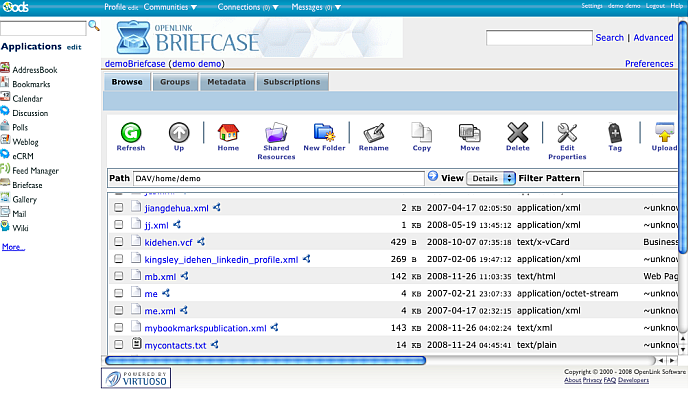Switch to the Subscriptions tab

292,82
